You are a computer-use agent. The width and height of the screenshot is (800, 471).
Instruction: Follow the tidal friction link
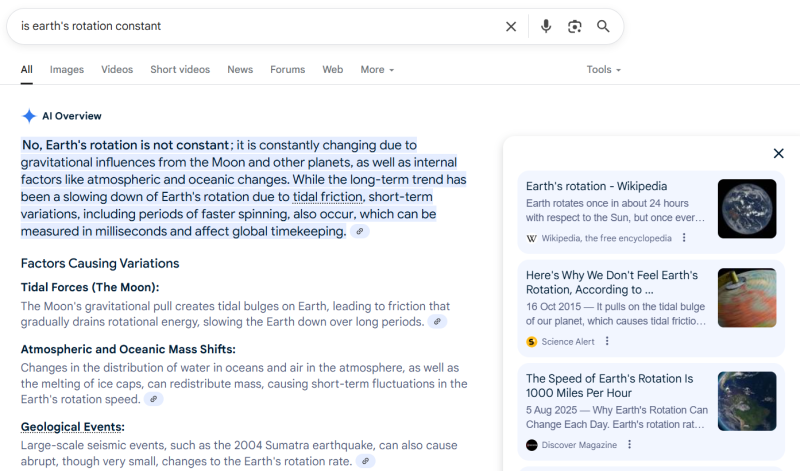pos(327,197)
